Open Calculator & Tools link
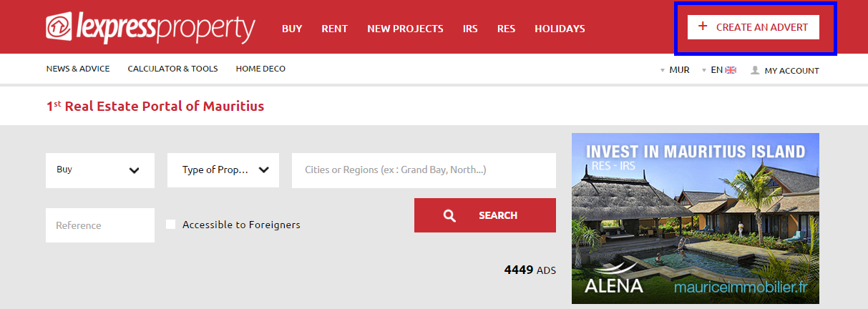This screenshot has height=309, width=868. click(x=172, y=69)
